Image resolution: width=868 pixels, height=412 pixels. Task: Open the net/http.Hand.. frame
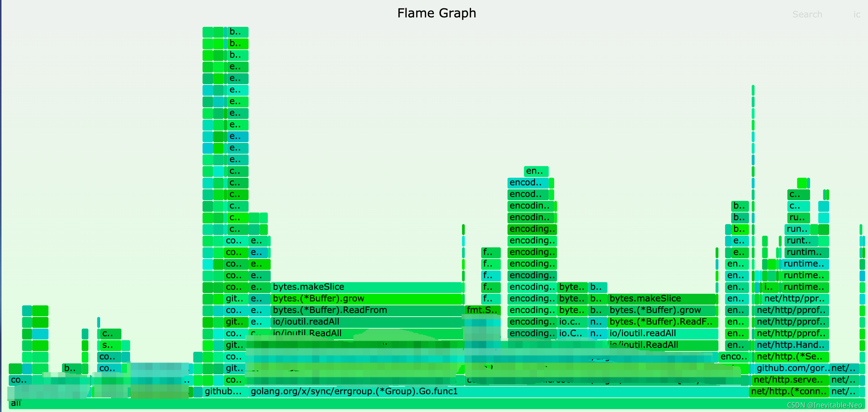click(x=792, y=345)
